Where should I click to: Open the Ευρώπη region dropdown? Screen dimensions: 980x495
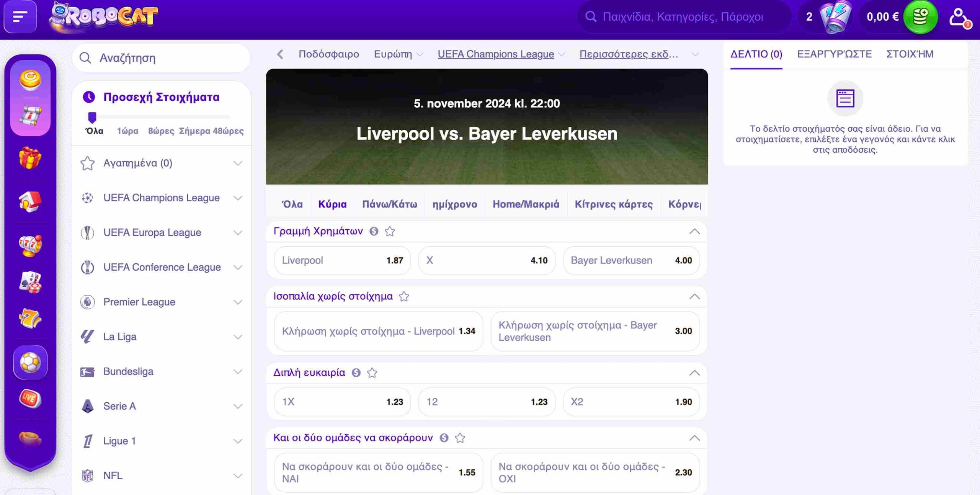click(398, 54)
